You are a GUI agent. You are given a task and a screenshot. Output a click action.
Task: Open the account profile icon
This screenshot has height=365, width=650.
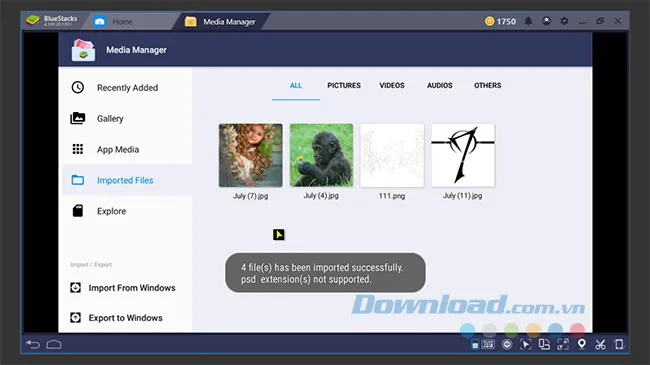pyautogui.click(x=546, y=21)
